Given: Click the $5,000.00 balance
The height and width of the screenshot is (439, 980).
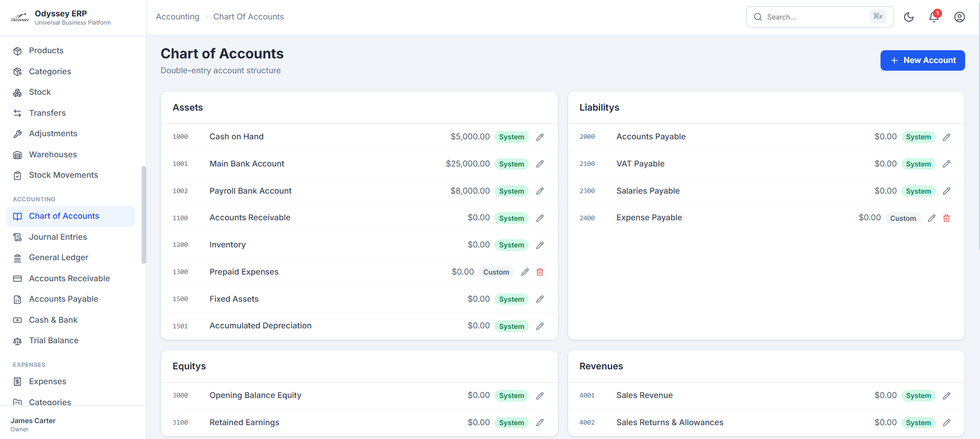Looking at the screenshot, I should (470, 137).
